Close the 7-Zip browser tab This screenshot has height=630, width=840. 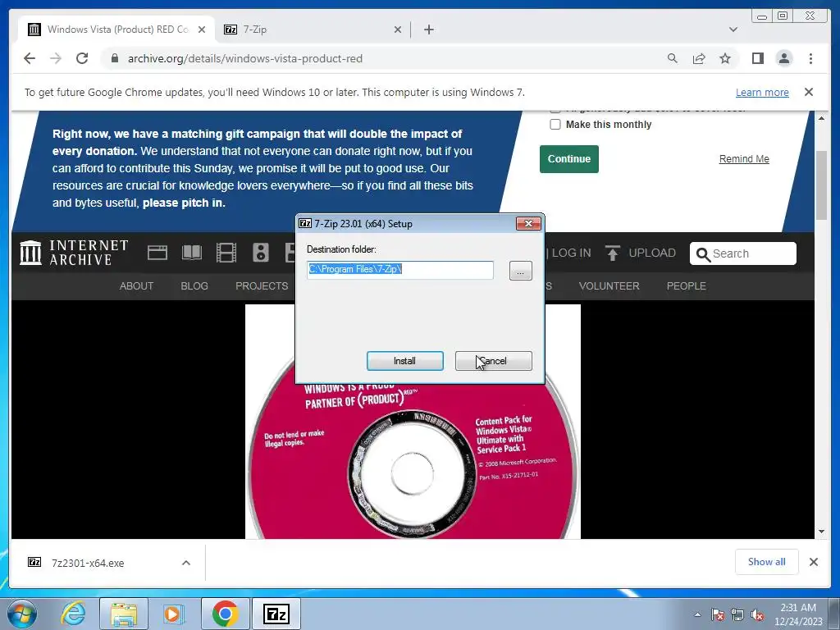pos(398,30)
